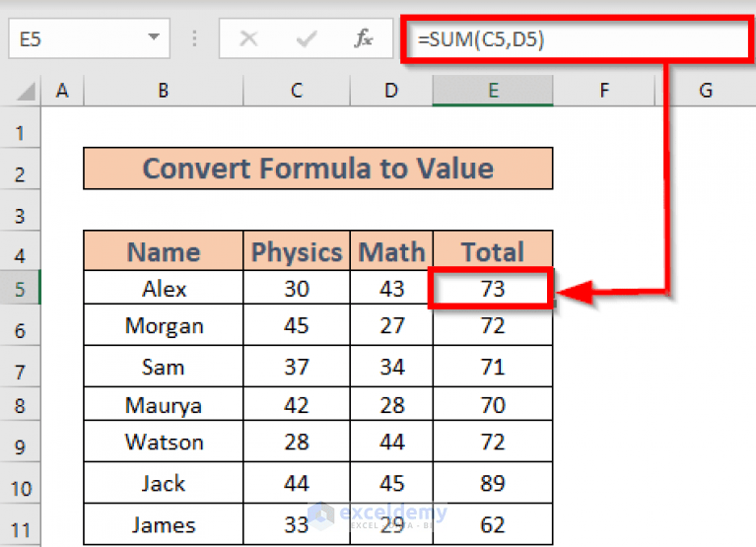Select row 11 header
This screenshot has height=547, width=756.
click(20, 525)
